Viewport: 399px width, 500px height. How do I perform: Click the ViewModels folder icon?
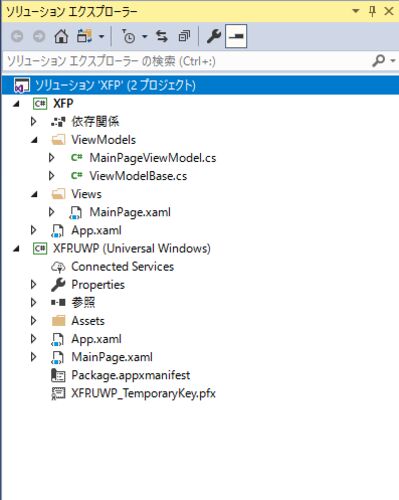pos(58,140)
